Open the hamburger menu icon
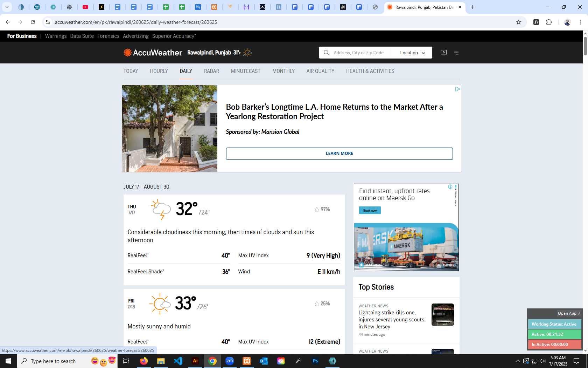Image resolution: width=588 pixels, height=368 pixels. (x=456, y=53)
